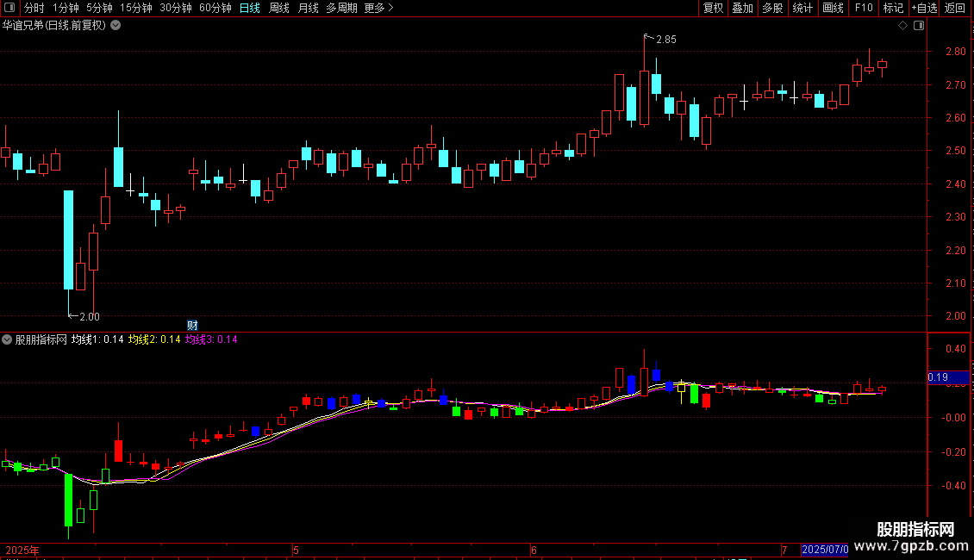Open the indicator dropdown beside 股朋指标网
This screenshot has width=974, height=560.
click(7, 339)
